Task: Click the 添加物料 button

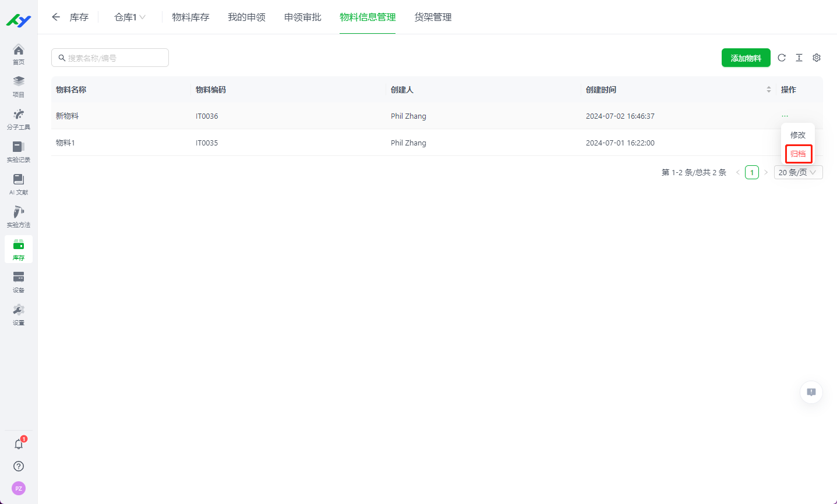Action: (746, 58)
